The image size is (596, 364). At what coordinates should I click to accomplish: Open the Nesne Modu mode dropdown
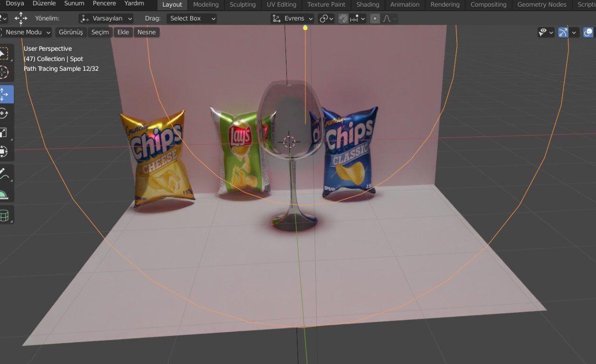[x=26, y=32]
